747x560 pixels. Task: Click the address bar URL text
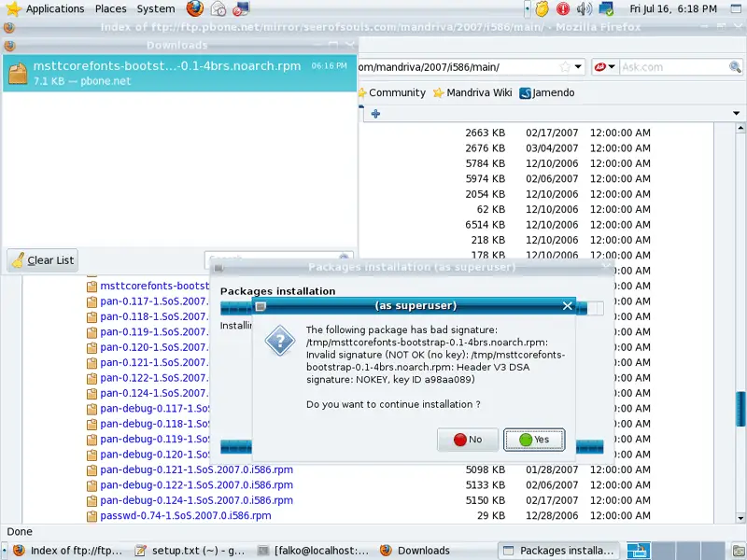[429, 67]
